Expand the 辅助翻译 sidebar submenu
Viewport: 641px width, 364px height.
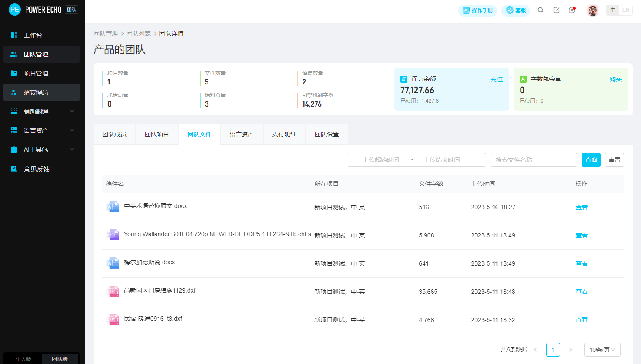pos(72,111)
